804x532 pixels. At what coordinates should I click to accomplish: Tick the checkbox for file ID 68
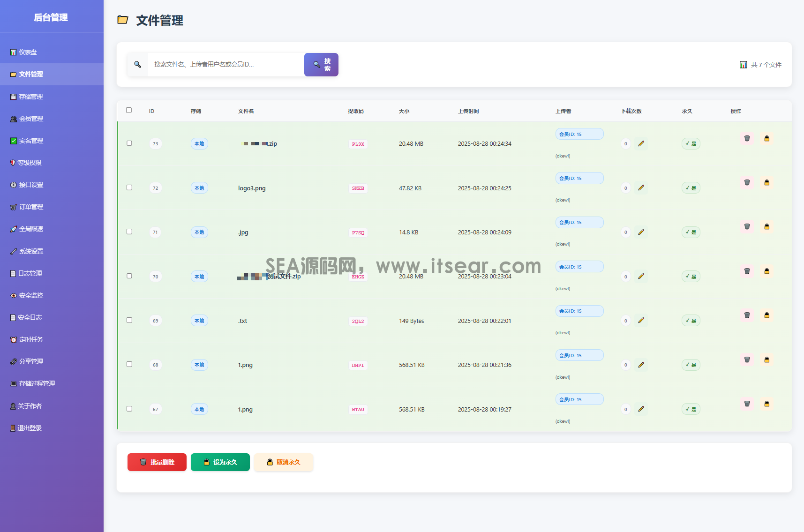(129, 364)
